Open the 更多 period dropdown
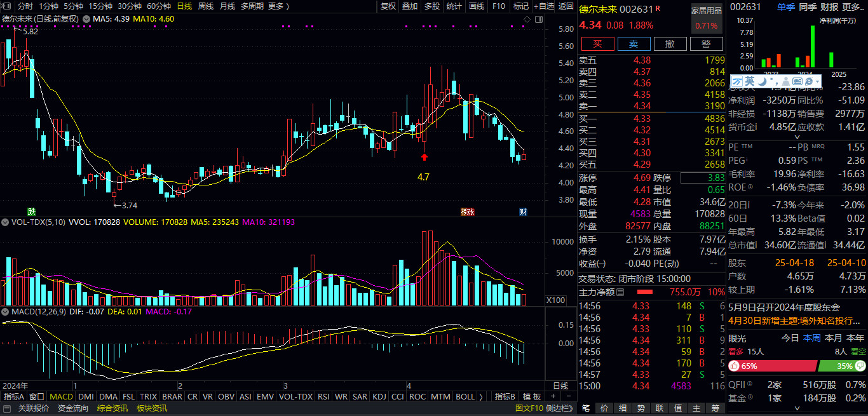This screenshot has height=416, width=868. point(279,6)
